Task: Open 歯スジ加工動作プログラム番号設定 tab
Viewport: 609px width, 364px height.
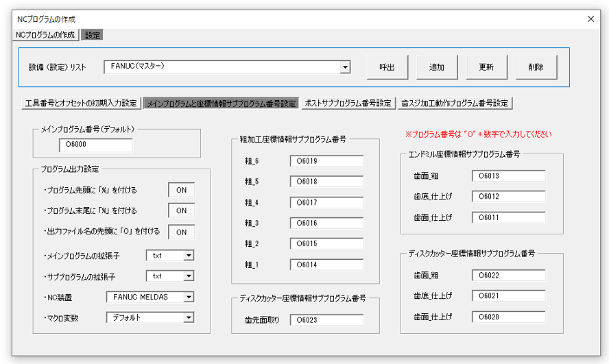Action: click(x=455, y=104)
